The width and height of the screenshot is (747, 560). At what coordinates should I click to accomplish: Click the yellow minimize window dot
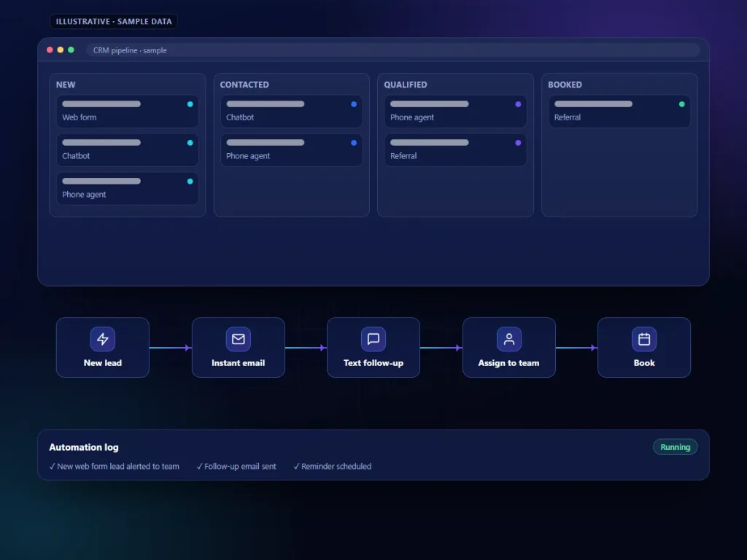(61, 50)
